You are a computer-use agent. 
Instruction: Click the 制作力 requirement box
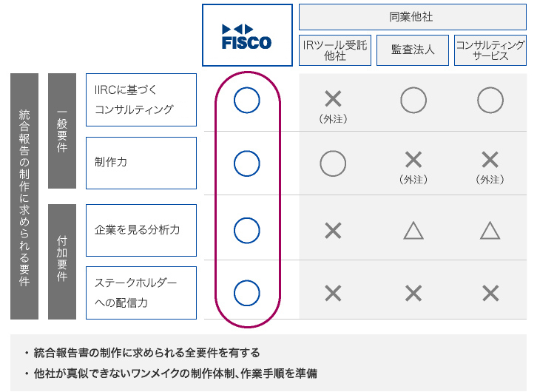(141, 163)
